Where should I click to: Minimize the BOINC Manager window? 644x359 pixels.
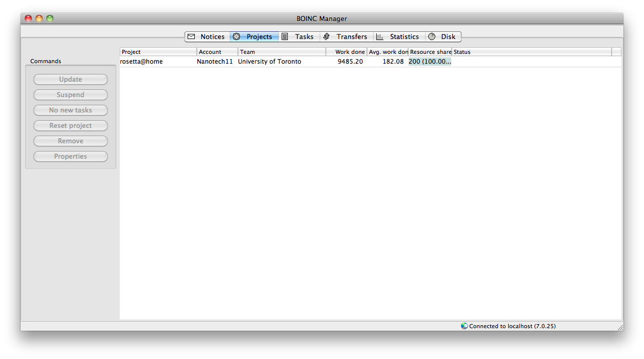[39, 18]
